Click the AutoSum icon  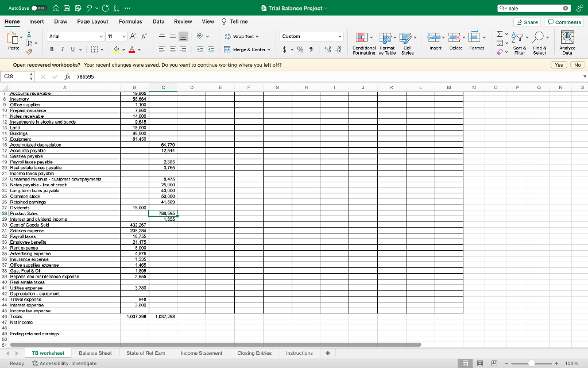(x=499, y=34)
